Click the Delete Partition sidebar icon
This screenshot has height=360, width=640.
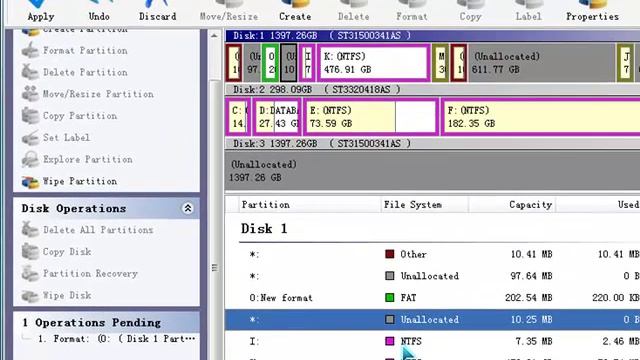point(30,72)
